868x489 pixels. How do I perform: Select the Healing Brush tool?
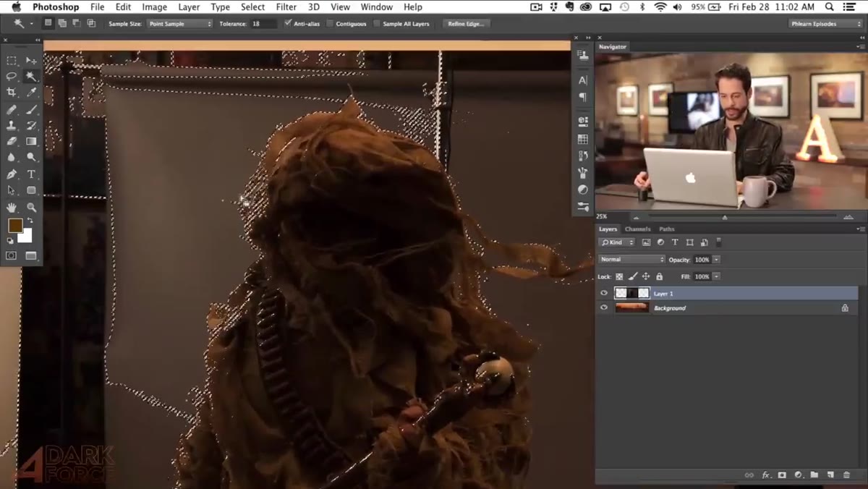pyautogui.click(x=12, y=110)
